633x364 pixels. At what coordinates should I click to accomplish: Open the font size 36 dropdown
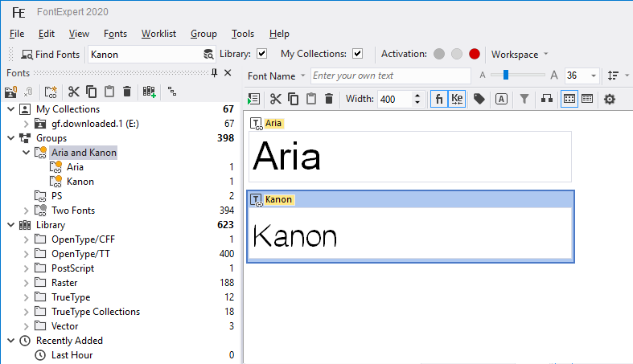594,76
